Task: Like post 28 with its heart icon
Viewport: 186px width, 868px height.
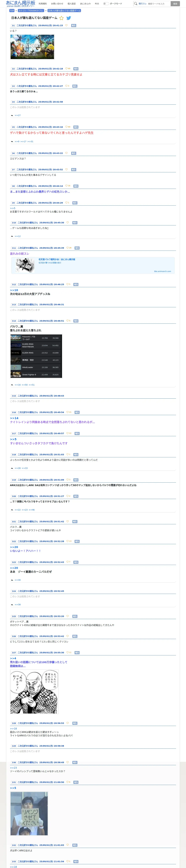Action: pos(68,723)
